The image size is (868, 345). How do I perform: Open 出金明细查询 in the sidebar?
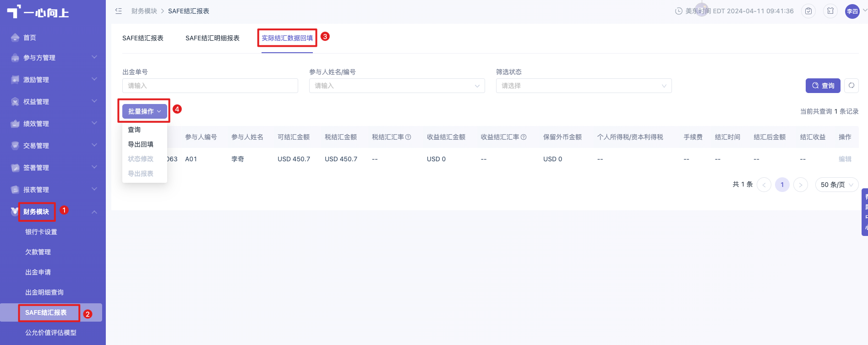(44, 292)
